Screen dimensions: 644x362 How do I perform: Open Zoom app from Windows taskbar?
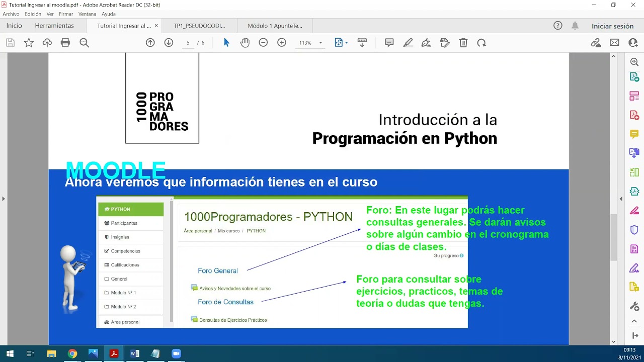click(176, 353)
